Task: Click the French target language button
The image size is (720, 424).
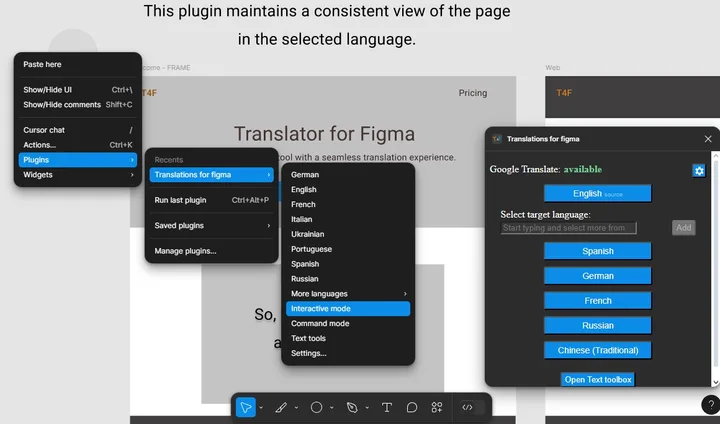Action: [597, 301]
